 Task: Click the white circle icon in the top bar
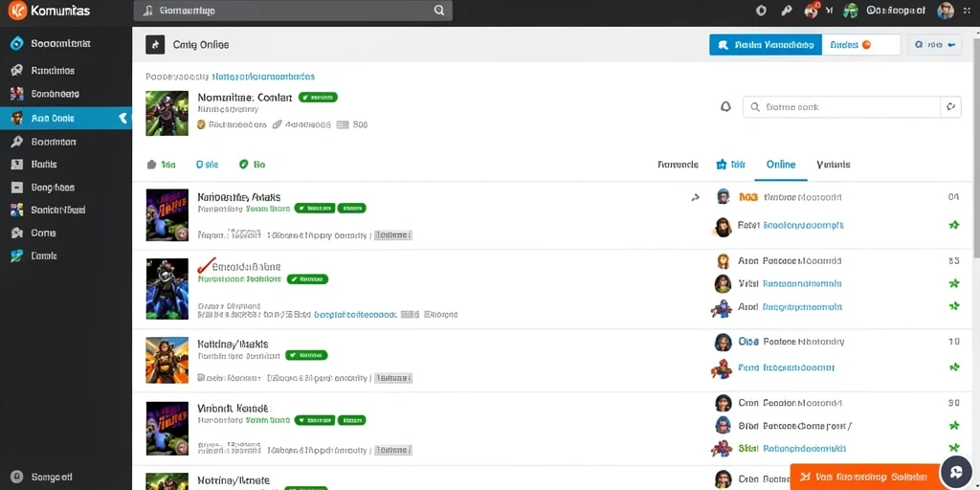(x=761, y=10)
